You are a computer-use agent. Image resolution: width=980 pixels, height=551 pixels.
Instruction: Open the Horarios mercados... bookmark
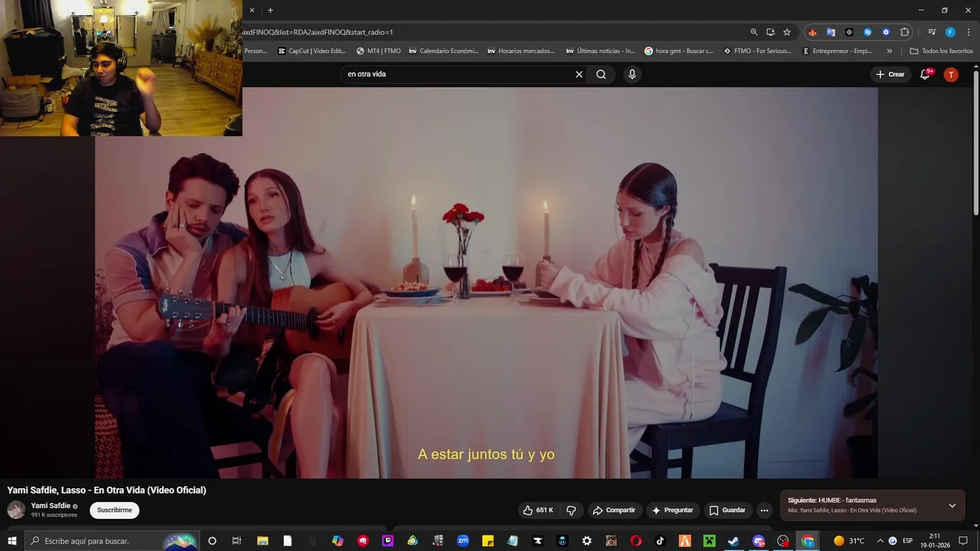521,51
